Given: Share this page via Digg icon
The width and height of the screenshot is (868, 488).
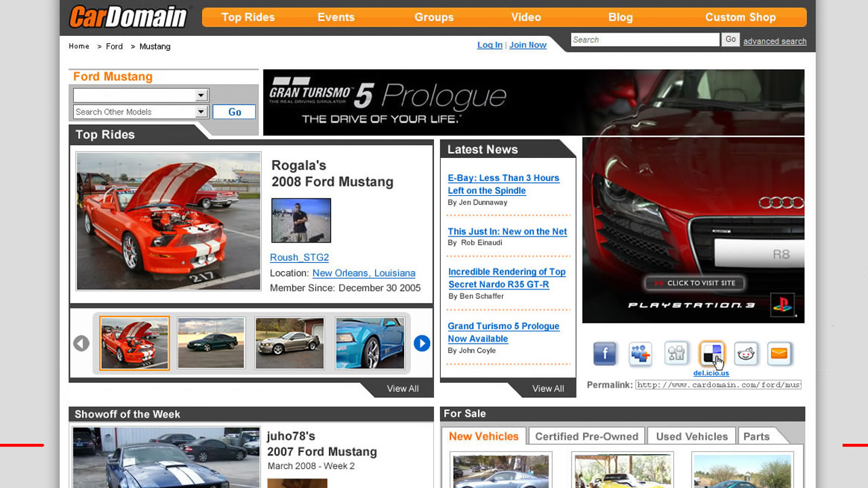Looking at the screenshot, I should click(676, 354).
